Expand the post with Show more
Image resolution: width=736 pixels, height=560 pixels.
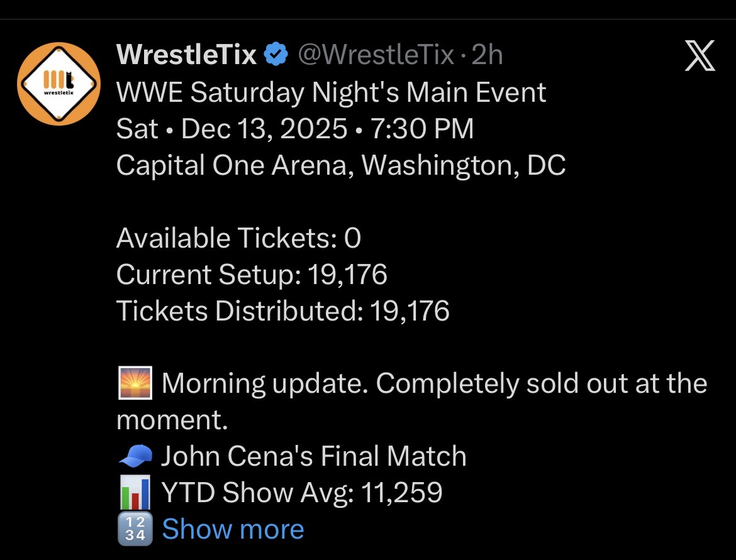[233, 529]
